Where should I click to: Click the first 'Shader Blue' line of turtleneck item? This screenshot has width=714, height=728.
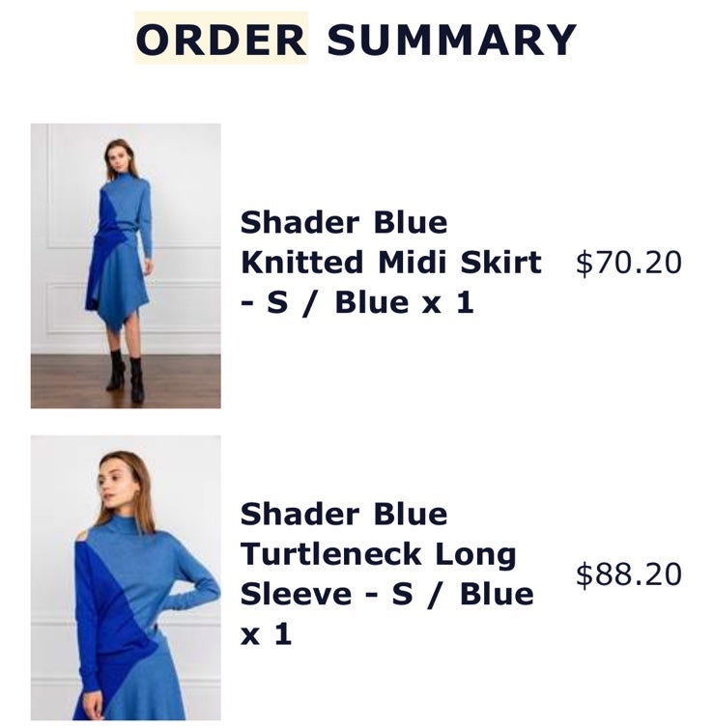click(344, 514)
